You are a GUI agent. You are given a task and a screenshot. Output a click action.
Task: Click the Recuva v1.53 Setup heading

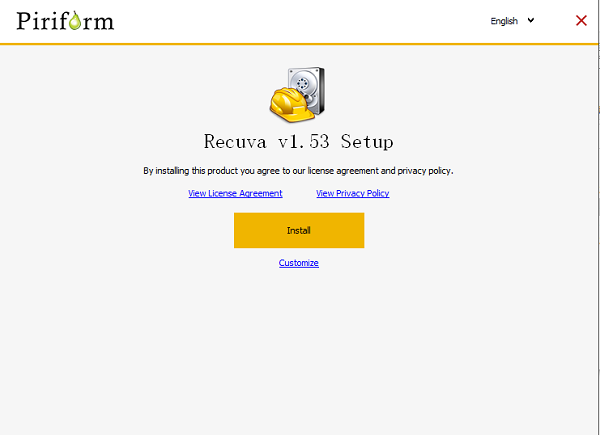pos(298,142)
